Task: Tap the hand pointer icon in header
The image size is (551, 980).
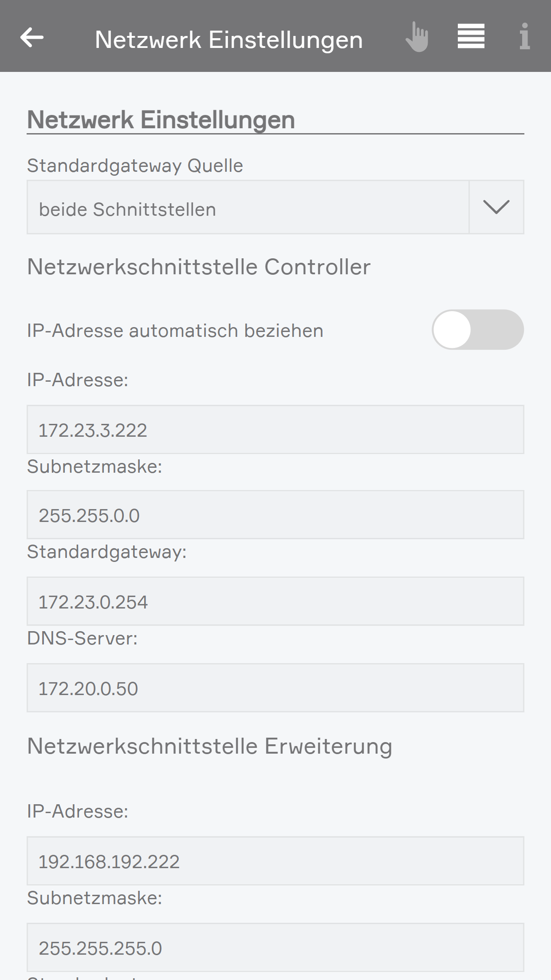Action: click(x=417, y=37)
